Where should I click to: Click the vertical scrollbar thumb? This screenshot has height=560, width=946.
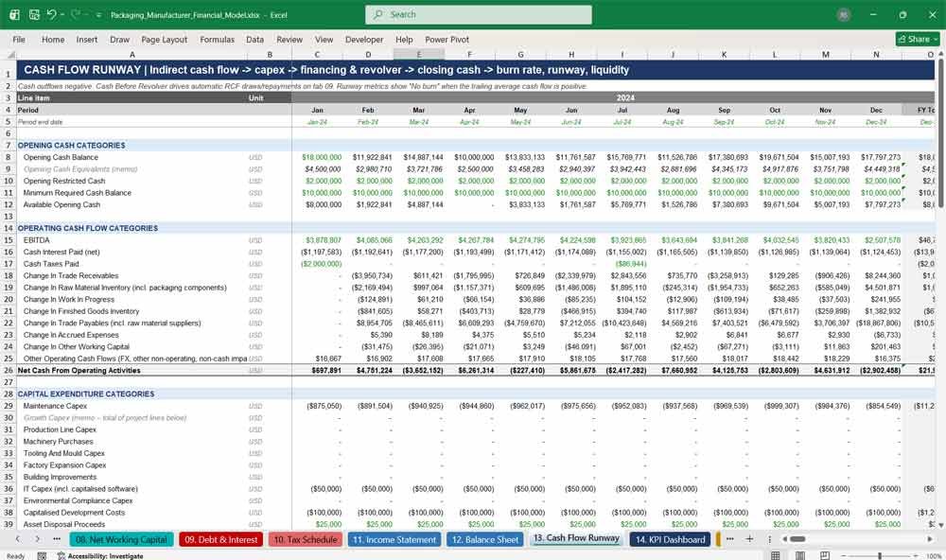(941, 131)
